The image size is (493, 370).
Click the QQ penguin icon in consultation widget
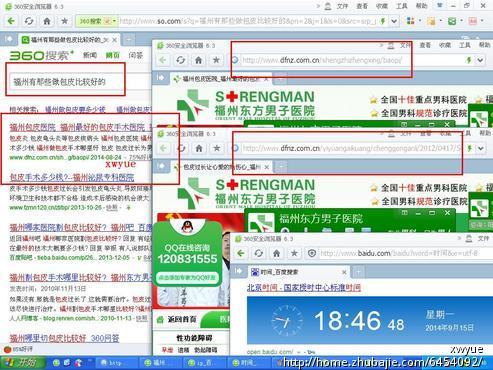click(188, 228)
